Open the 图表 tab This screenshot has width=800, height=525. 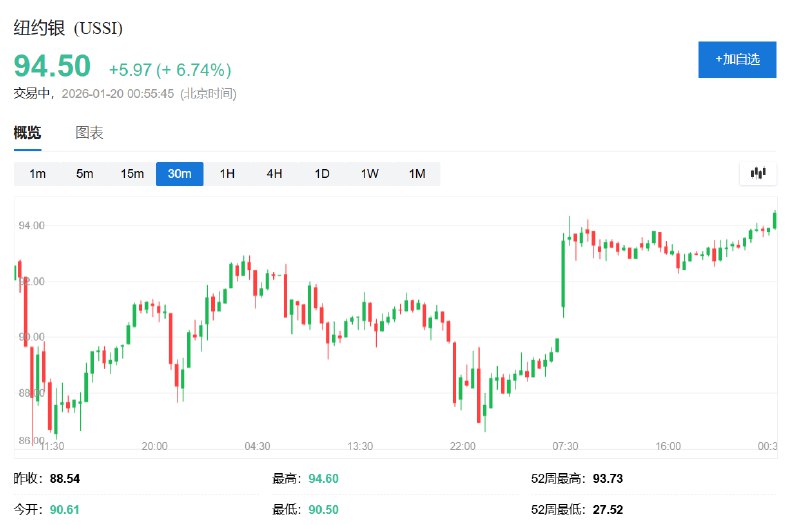click(x=89, y=133)
